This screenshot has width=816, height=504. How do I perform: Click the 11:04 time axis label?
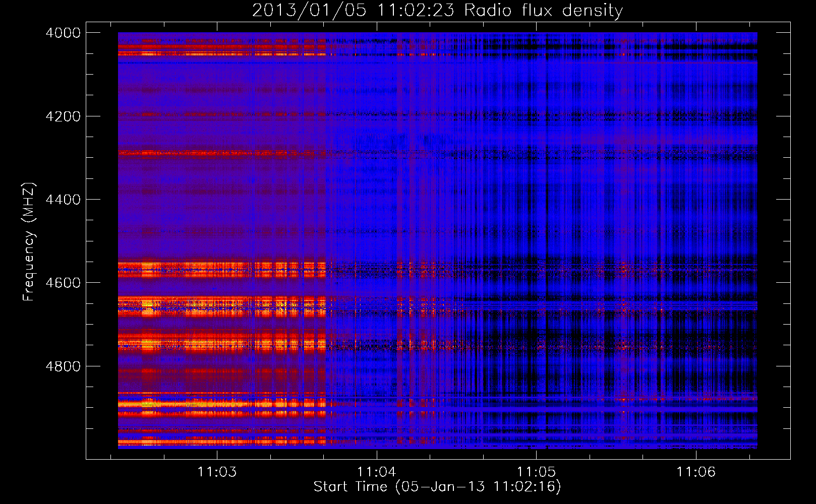(377, 472)
